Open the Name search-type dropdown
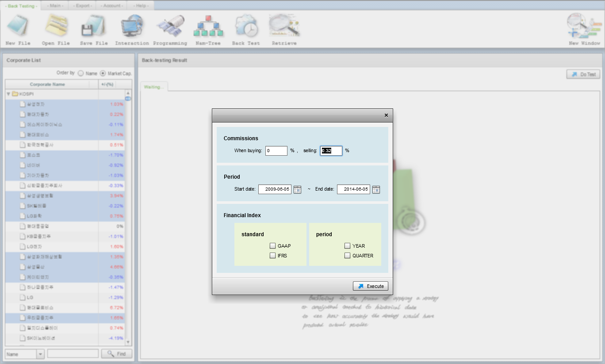Viewport: 605px width, 364px height. [40, 354]
